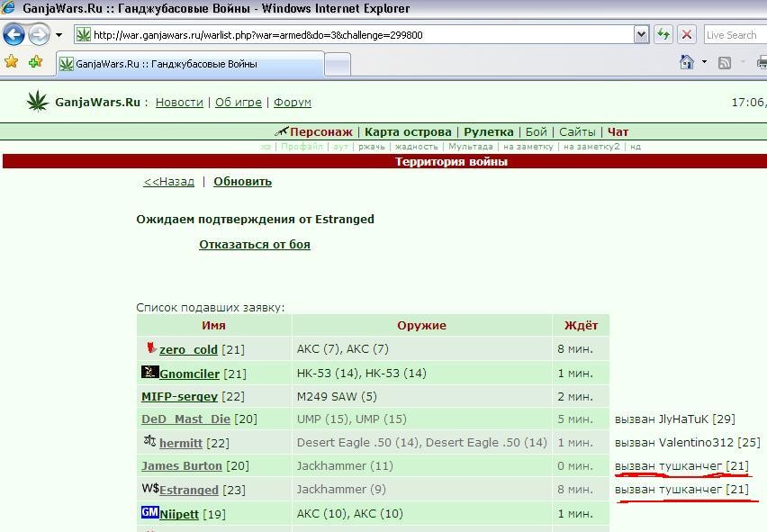Select the GanjaWars.Ru browser tab
The image size is (767, 532).
coord(190,64)
